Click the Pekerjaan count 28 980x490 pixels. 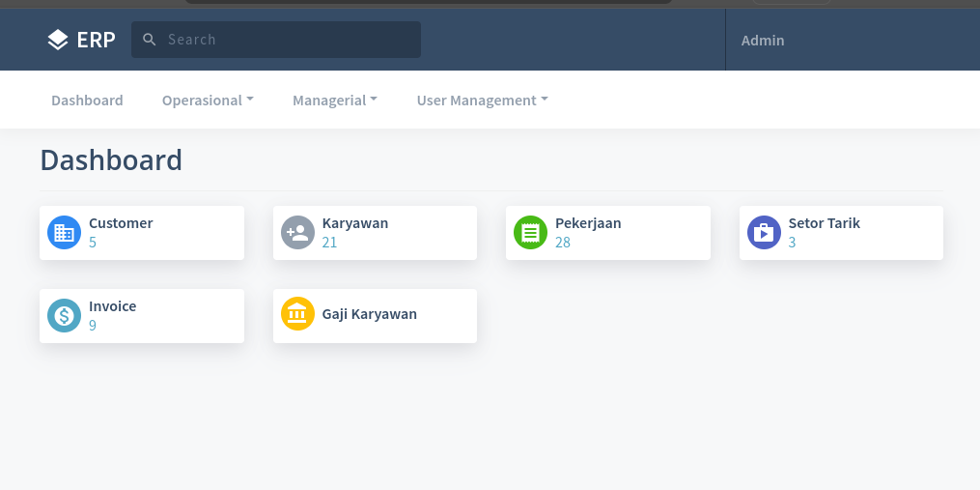coord(563,243)
